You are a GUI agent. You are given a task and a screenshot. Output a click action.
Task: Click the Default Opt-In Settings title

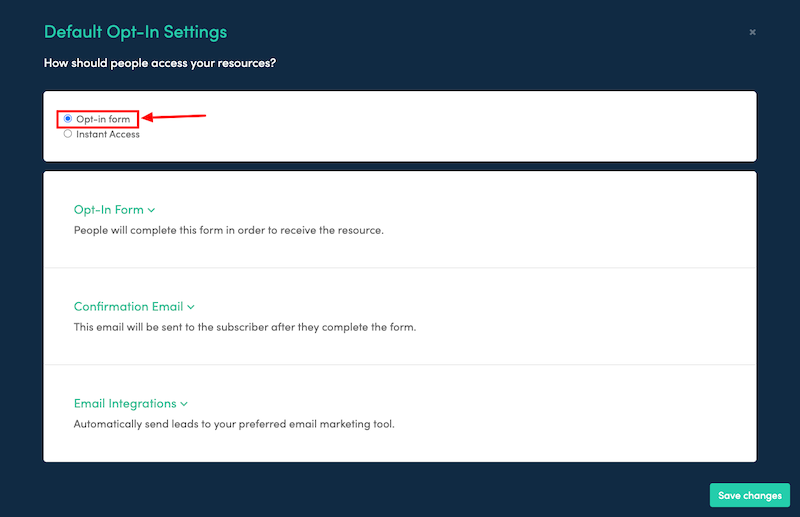(135, 32)
